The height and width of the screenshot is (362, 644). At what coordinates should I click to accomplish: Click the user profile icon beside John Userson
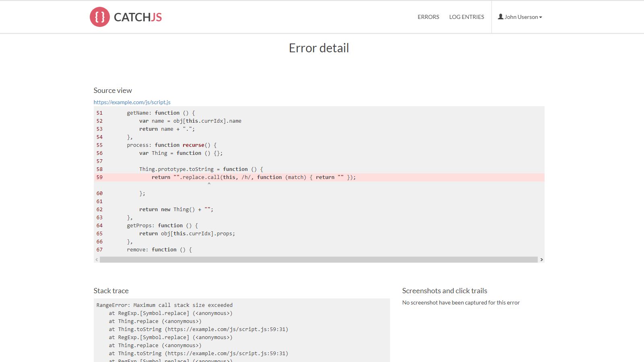(x=500, y=16)
